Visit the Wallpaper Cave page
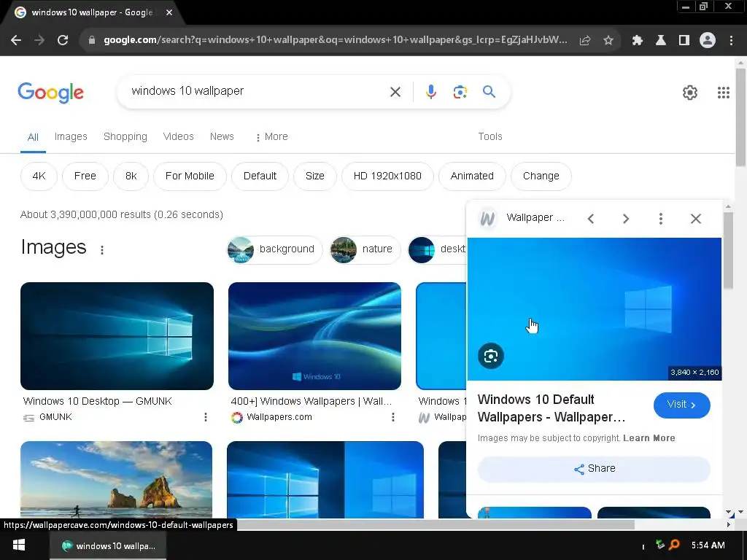Viewport: 747px width, 560px height. [x=682, y=405]
